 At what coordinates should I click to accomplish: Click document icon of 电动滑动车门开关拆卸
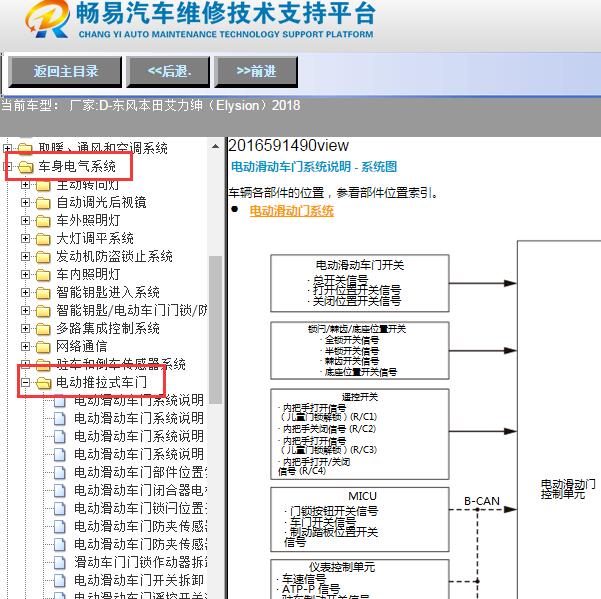point(59,580)
